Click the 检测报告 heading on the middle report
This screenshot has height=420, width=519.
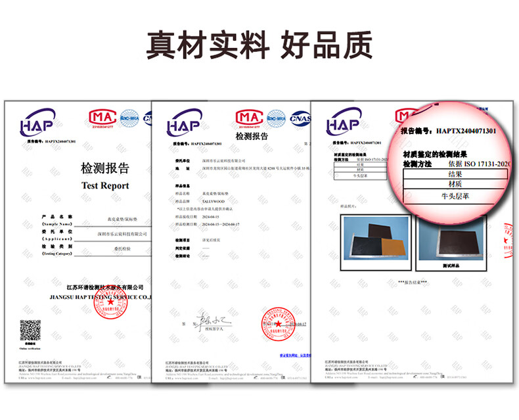[x=248, y=136]
